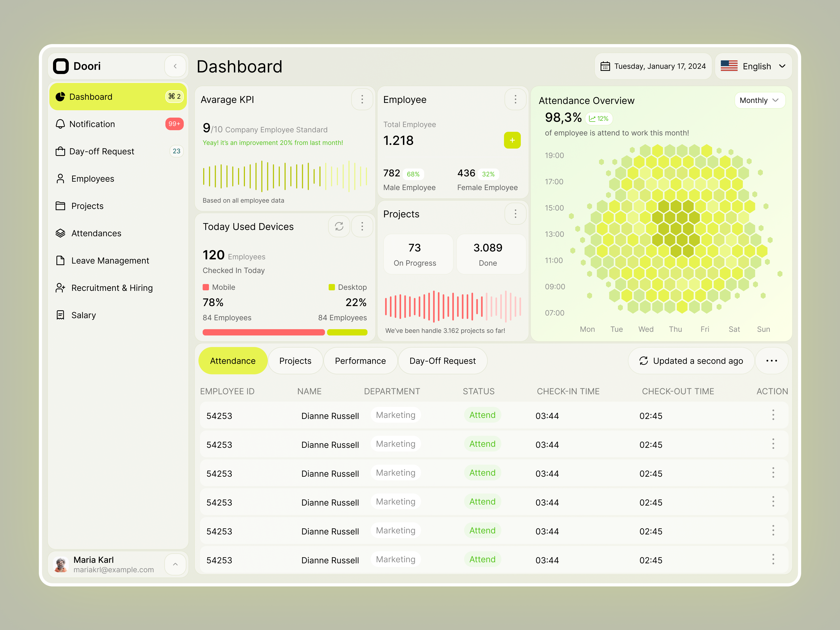
Task: Click the Attendances layers icon in the sidebar
Action: pyautogui.click(x=60, y=233)
